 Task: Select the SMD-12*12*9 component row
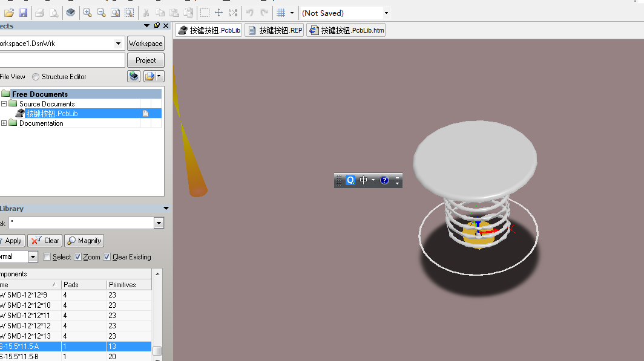tap(76, 295)
